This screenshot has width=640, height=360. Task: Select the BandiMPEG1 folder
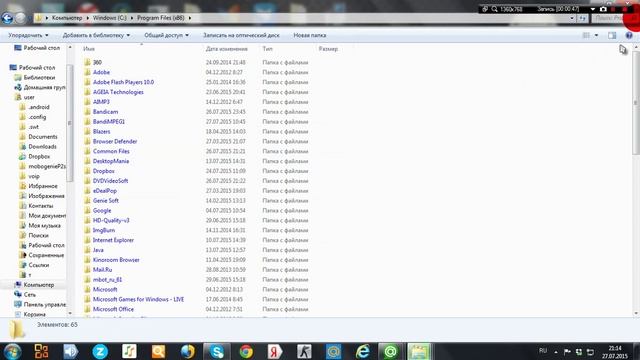(109, 122)
